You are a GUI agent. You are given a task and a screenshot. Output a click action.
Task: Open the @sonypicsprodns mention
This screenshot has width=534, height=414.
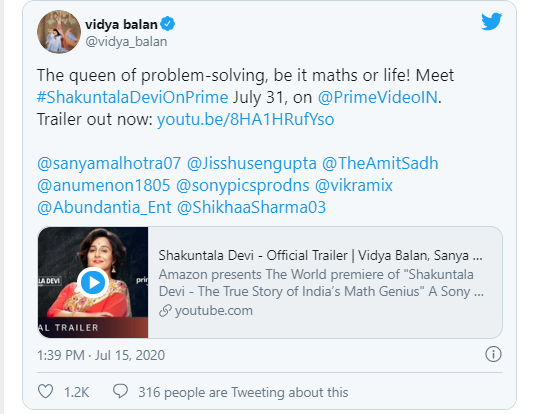(243, 186)
